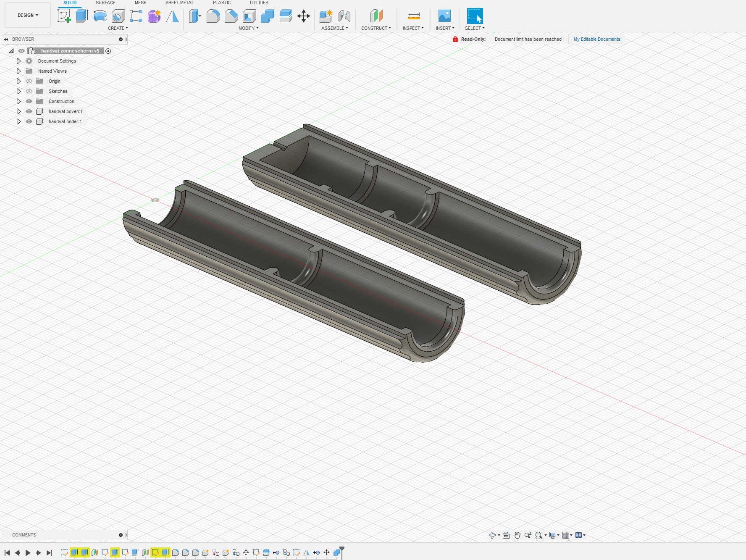Select the Hole tool
The height and width of the screenshot is (560, 746).
coord(118,16)
